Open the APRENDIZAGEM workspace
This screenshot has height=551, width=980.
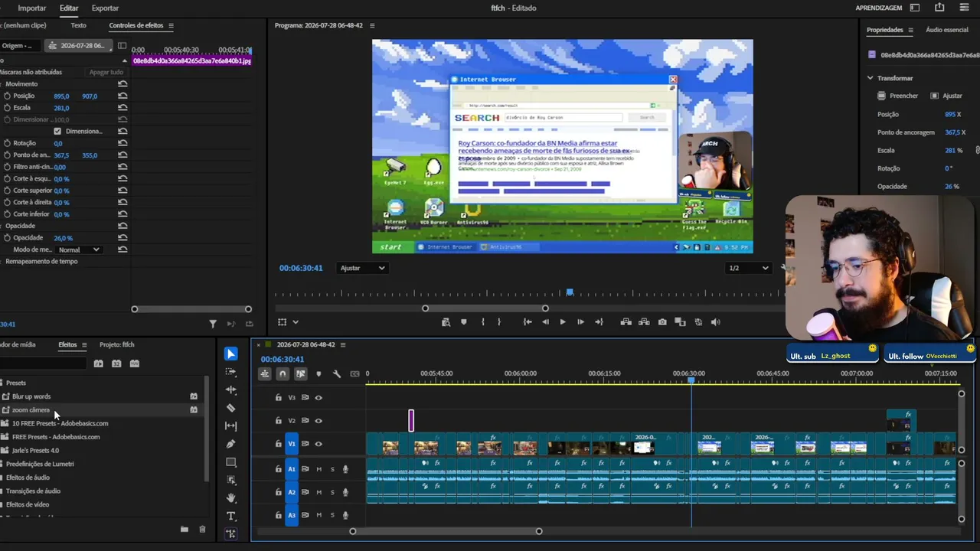click(879, 8)
